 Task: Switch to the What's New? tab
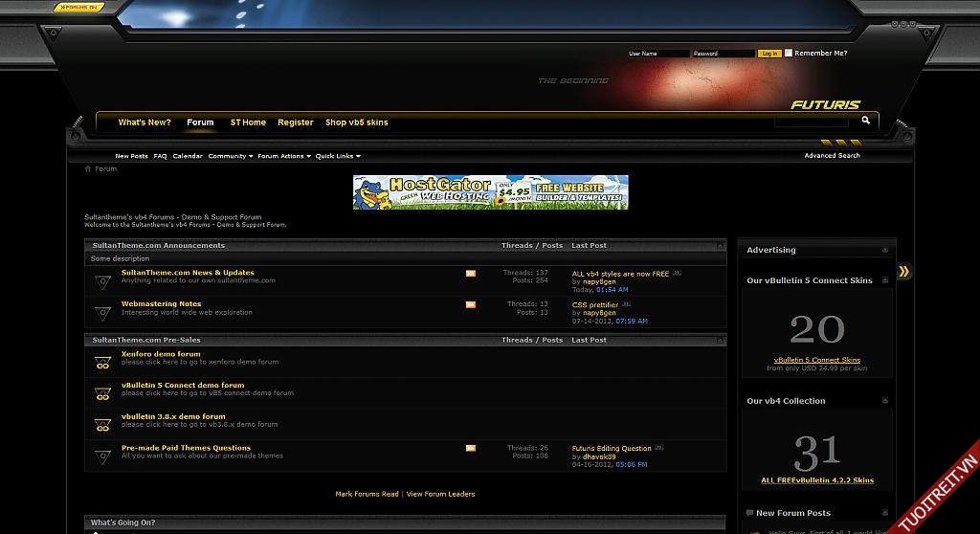(x=145, y=122)
